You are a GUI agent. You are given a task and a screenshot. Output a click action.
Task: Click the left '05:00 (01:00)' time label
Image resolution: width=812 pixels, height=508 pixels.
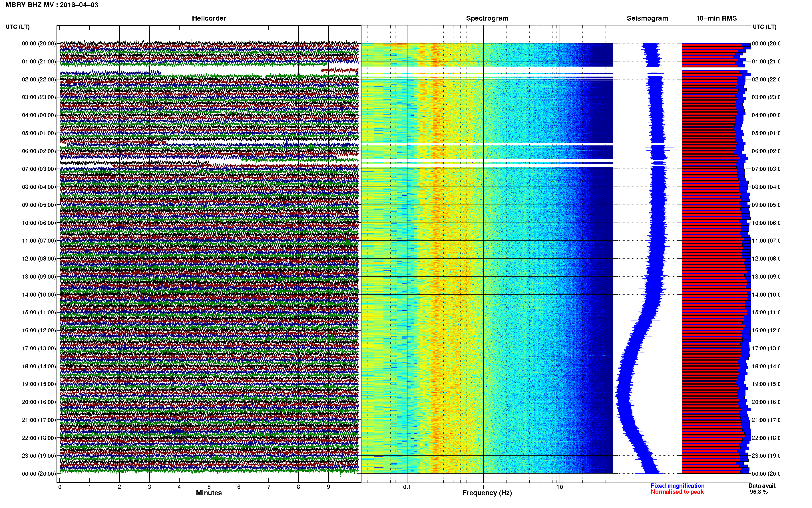click(39, 133)
